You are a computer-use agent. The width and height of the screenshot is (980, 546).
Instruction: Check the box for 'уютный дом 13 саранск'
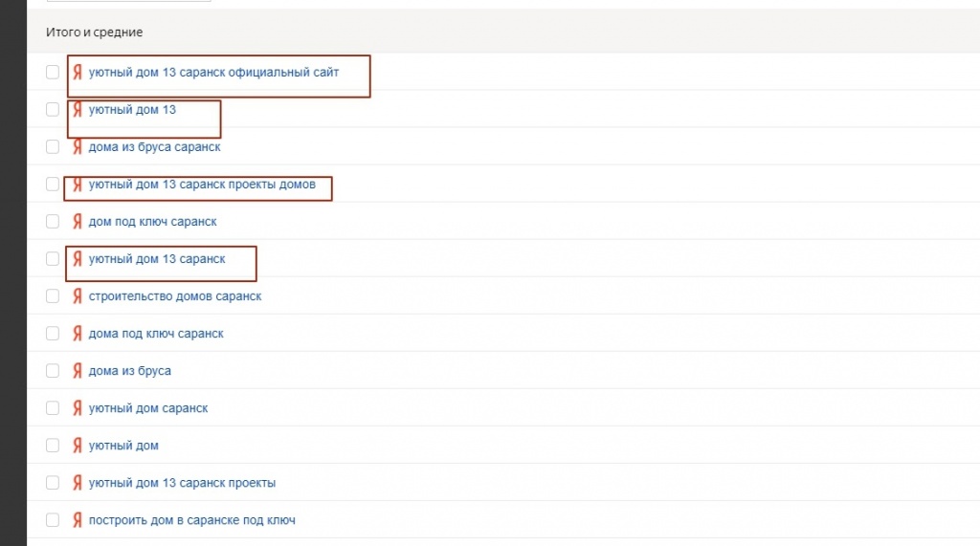[x=53, y=259]
